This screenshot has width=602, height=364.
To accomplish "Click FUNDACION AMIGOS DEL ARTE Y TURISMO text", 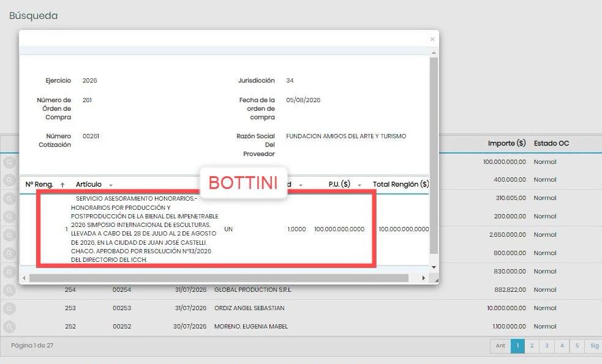I will [346, 136].
